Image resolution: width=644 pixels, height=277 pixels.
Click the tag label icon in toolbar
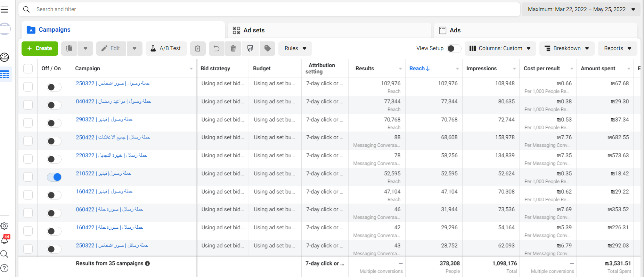pos(267,48)
